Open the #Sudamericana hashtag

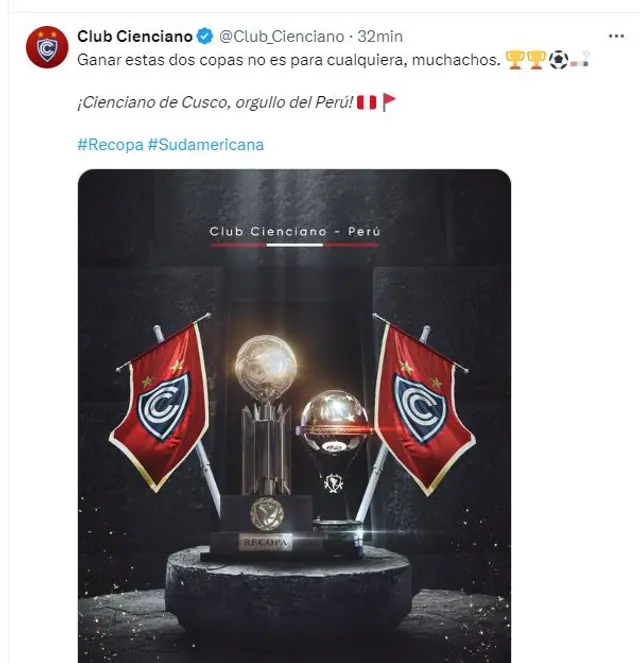[x=205, y=144]
